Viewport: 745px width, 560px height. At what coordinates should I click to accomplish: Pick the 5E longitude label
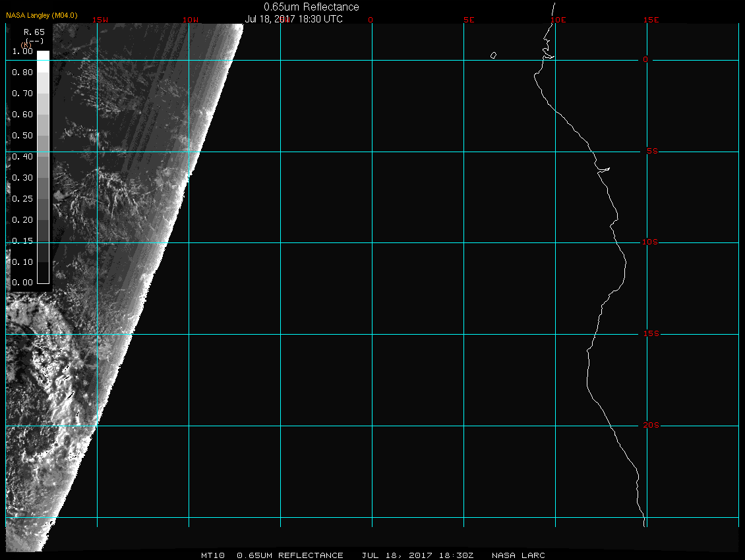point(469,20)
